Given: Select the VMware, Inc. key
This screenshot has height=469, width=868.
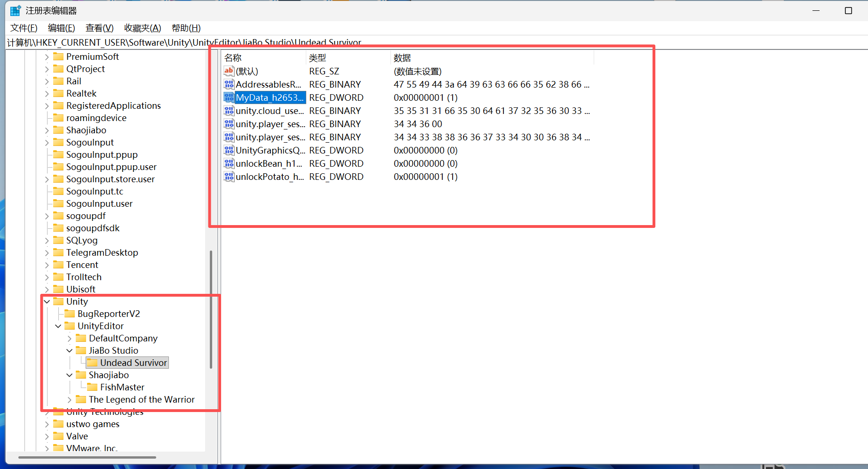Looking at the screenshot, I should coord(92,448).
